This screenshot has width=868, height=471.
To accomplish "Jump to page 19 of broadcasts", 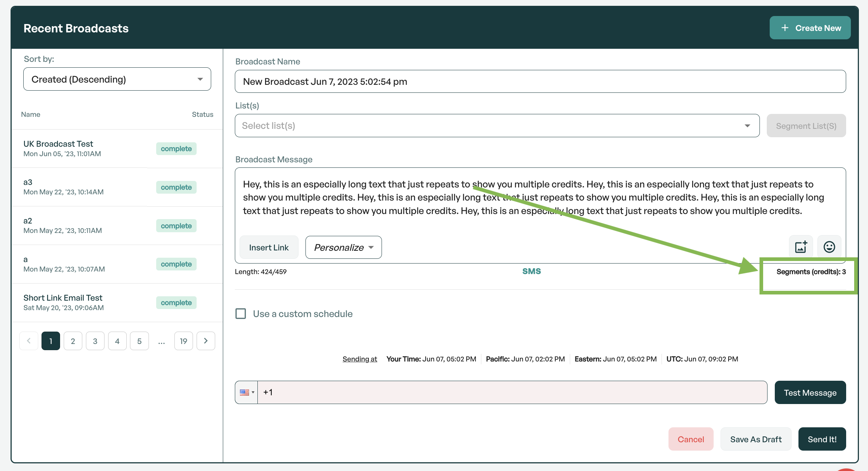I will coord(184,341).
